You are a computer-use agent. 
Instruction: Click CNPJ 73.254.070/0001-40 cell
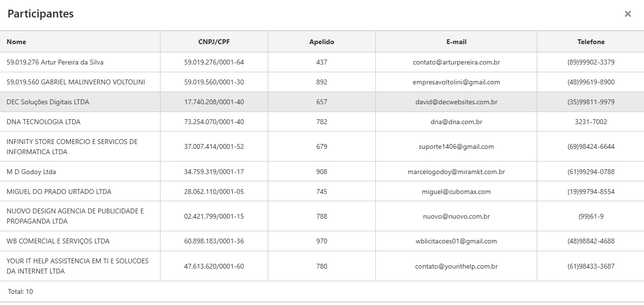click(214, 122)
